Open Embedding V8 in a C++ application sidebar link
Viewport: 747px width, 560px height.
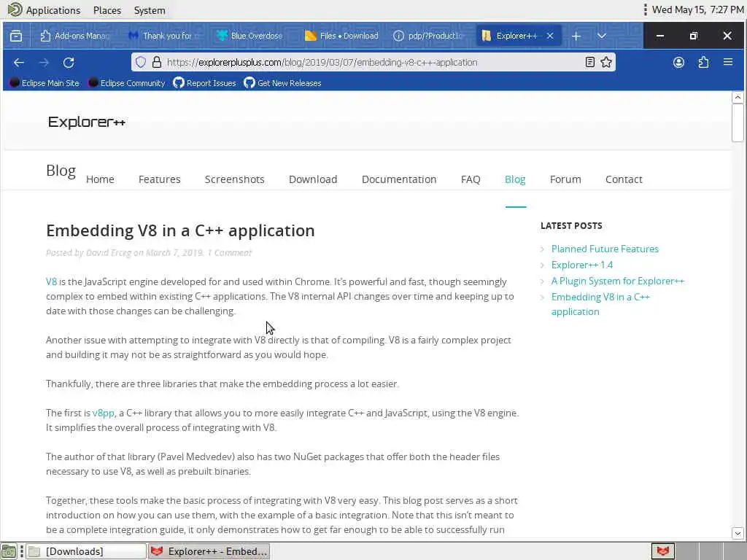pos(600,304)
